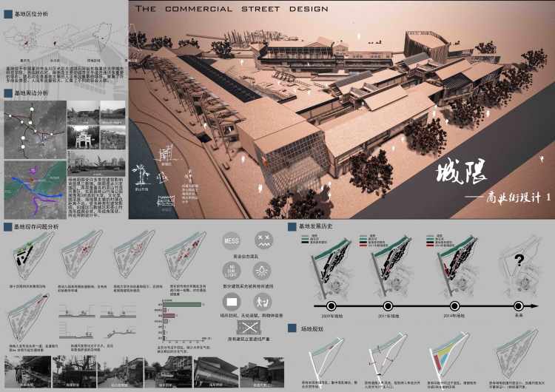The width and height of the screenshot is (555, 392).
Task: Click the 2009 site history map
Action: tap(332, 269)
